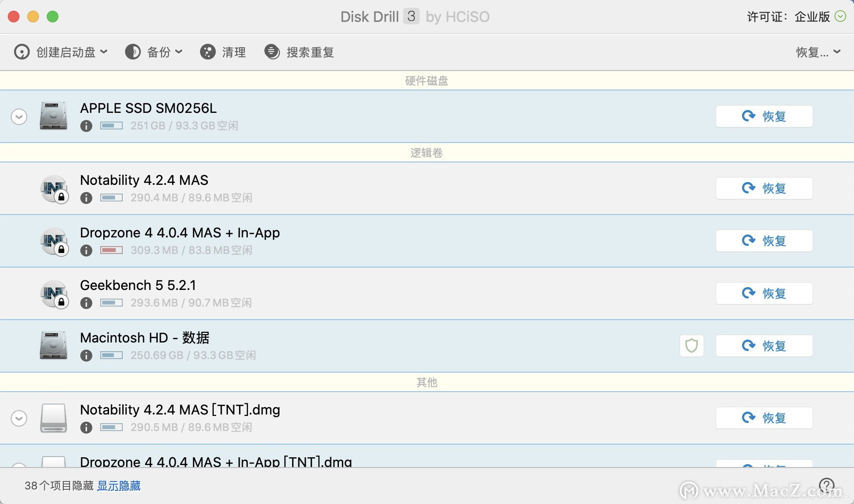Click the 38个项目隐藏 status text
The height and width of the screenshot is (504, 854).
click(x=59, y=486)
